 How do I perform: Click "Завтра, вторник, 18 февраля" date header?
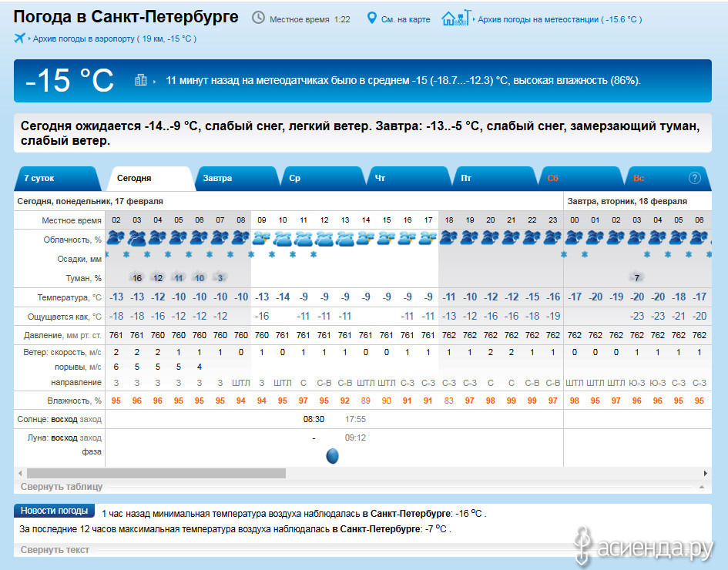[x=627, y=202]
